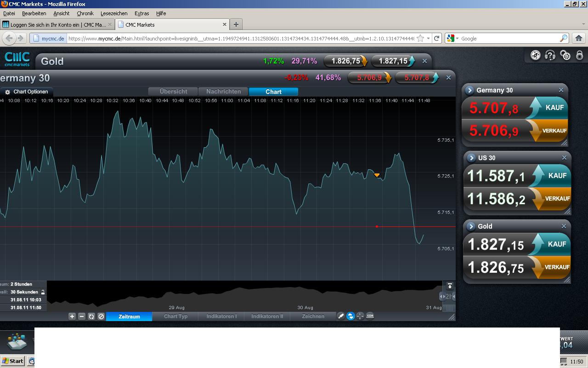Viewport: 588px width, 368px height.
Task: Click the chart refresh icon
Action: pos(91,316)
